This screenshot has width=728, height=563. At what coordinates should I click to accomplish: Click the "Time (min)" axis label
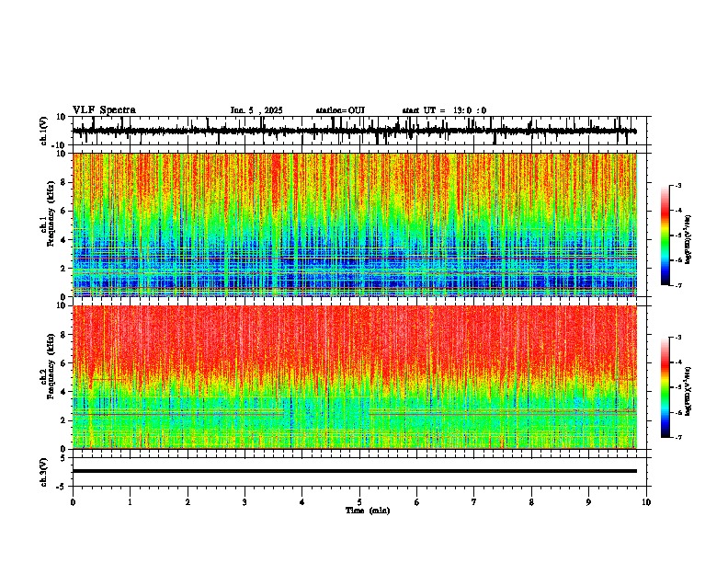pos(368,511)
